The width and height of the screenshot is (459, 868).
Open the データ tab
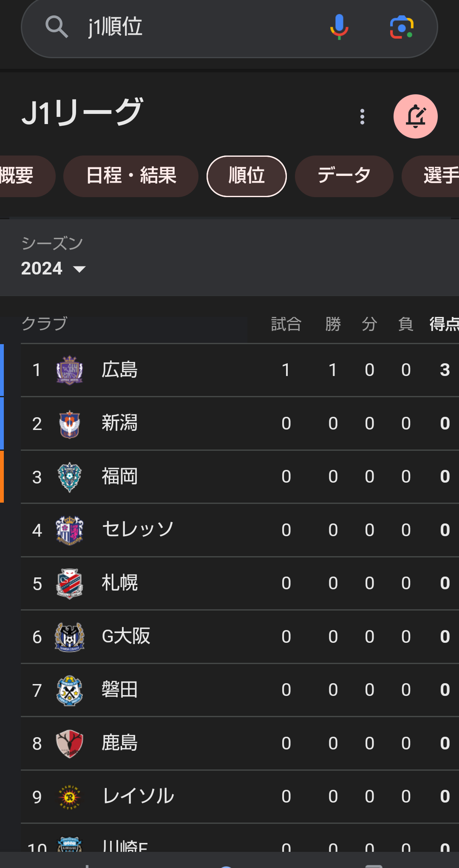pyautogui.click(x=344, y=176)
